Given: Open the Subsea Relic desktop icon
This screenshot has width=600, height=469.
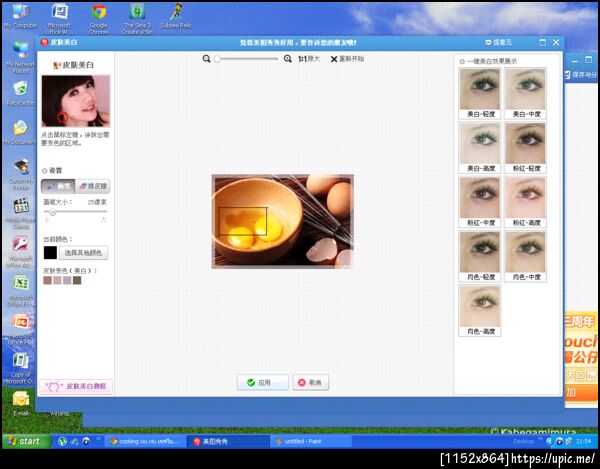Looking at the screenshot, I should [x=176, y=16].
